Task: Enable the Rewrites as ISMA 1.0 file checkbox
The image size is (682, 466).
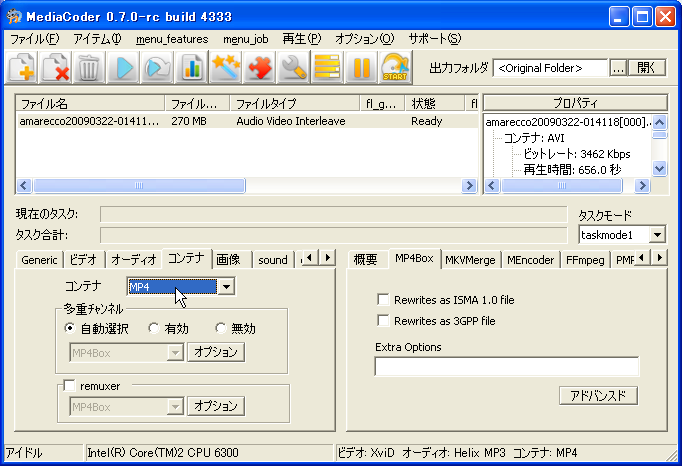Action: (x=383, y=299)
